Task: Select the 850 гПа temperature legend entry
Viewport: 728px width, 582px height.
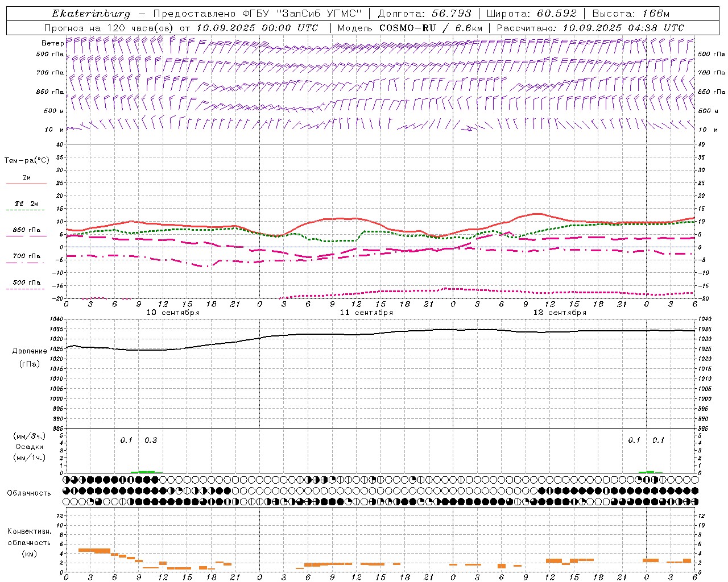Action: click(27, 230)
